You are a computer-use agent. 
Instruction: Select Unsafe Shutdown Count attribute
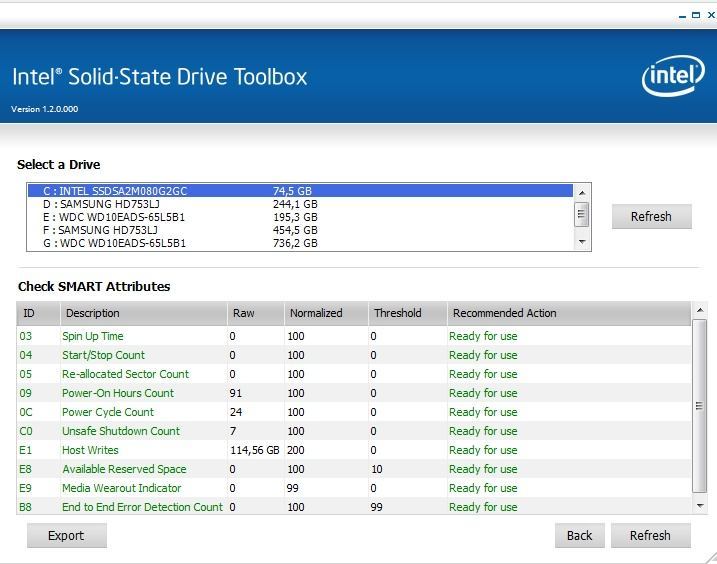pyautogui.click(x=354, y=431)
